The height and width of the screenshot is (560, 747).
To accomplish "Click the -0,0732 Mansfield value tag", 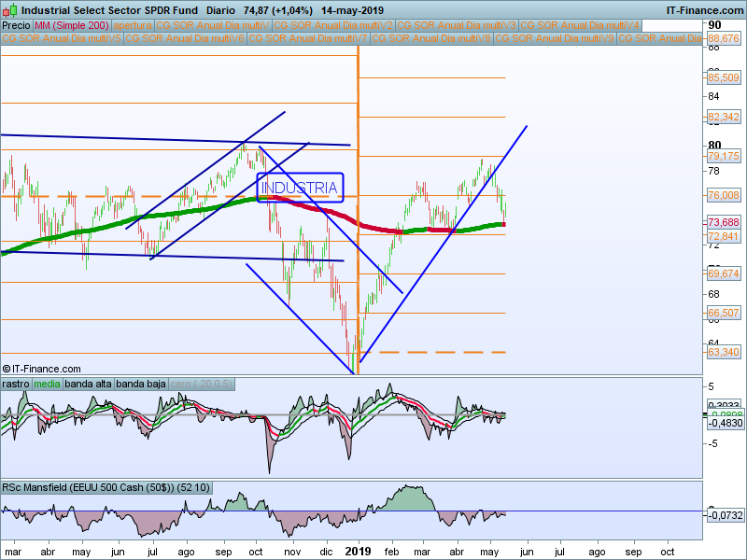I will (x=726, y=515).
